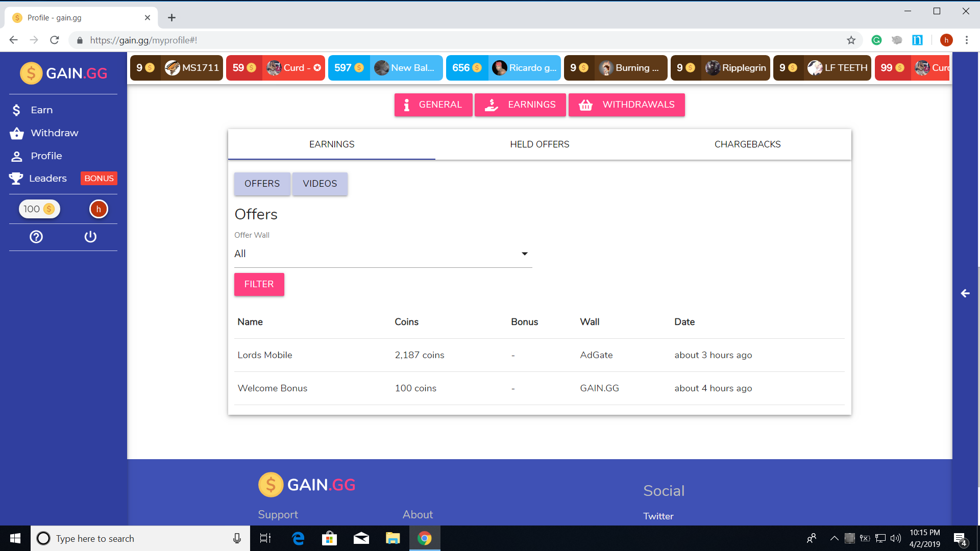Switch to Chargebacks tab
The width and height of the screenshot is (980, 551).
(747, 144)
